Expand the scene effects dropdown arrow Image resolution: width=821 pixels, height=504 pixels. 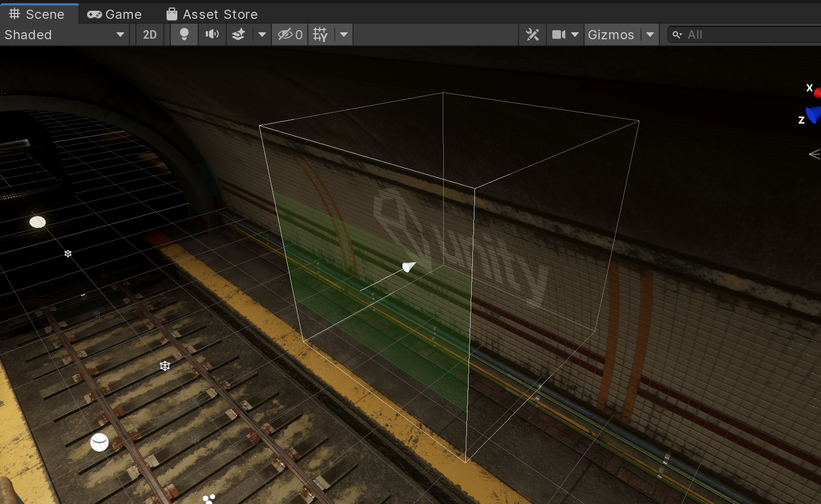[262, 34]
